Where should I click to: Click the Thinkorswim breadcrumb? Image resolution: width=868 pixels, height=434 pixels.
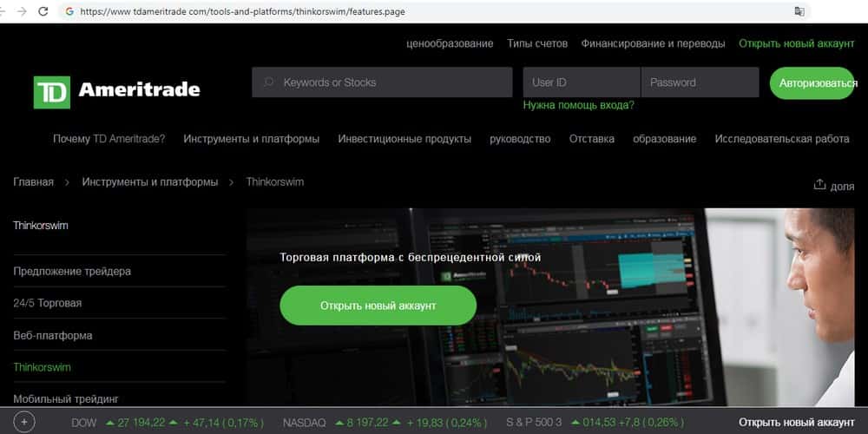coord(275,181)
